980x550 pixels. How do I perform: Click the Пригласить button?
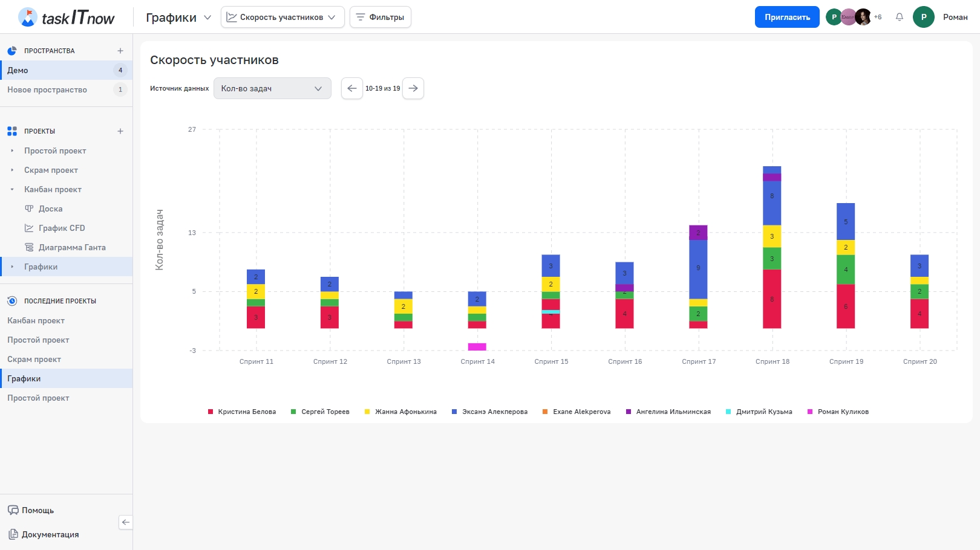(786, 17)
